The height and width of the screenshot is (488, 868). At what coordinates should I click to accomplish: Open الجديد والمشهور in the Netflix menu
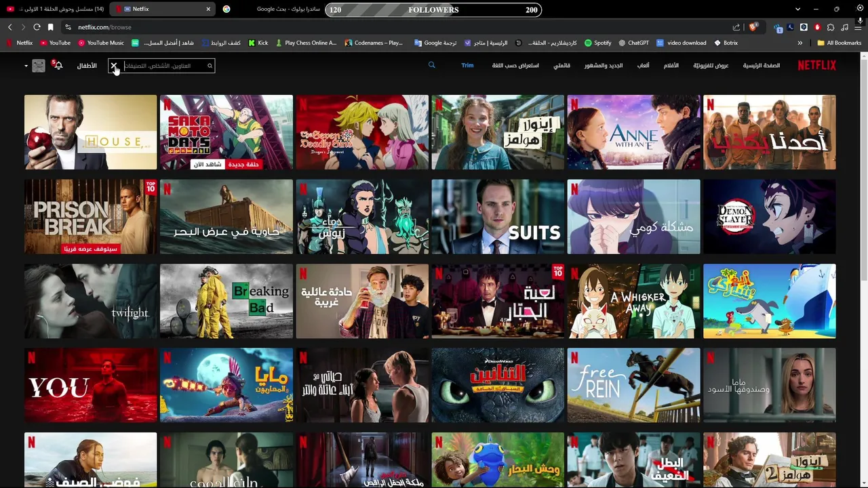click(604, 66)
